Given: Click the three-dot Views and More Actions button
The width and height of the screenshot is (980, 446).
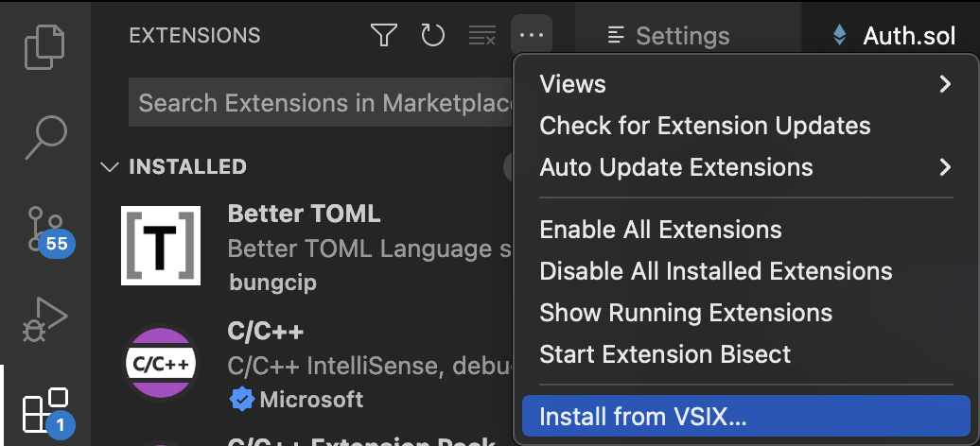Looking at the screenshot, I should click(x=532, y=35).
